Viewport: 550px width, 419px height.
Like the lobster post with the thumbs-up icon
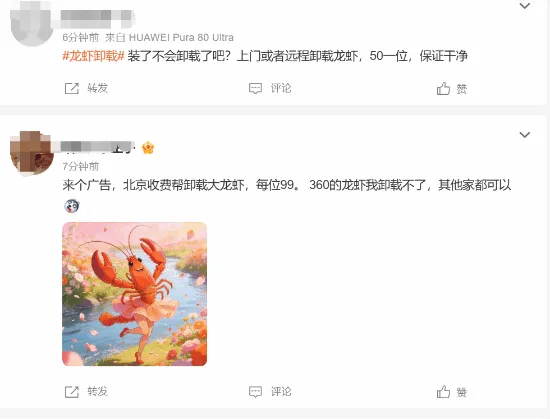443,392
